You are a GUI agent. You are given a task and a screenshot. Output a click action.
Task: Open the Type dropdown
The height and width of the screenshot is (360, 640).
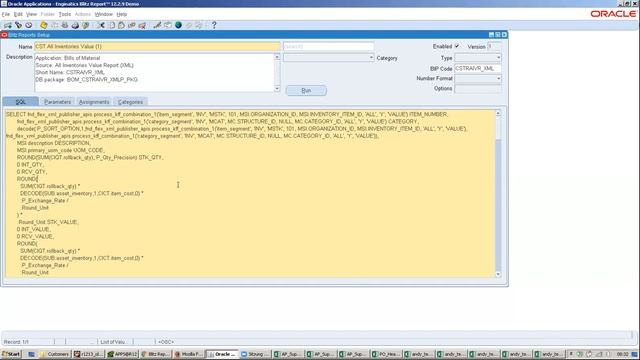[x=498, y=58]
